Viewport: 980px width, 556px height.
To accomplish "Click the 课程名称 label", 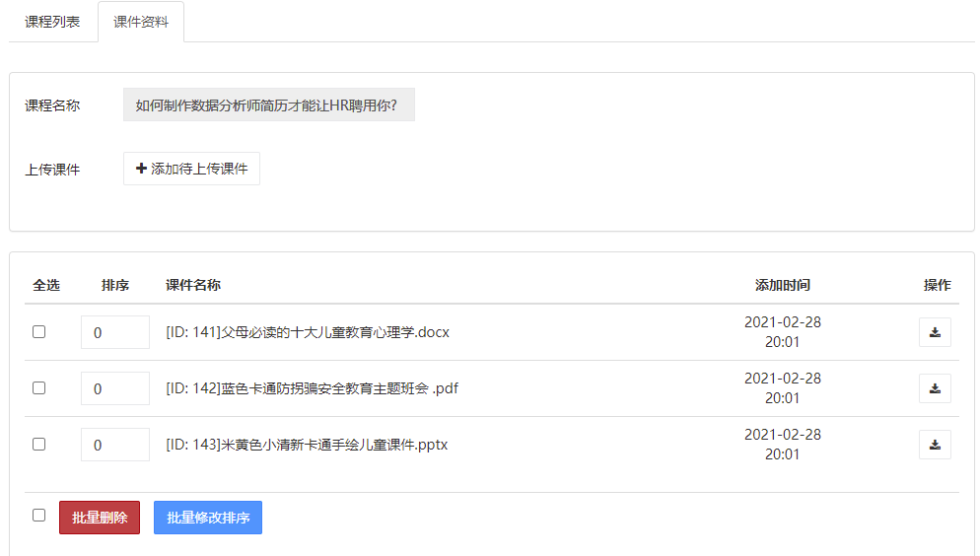I will click(52, 105).
